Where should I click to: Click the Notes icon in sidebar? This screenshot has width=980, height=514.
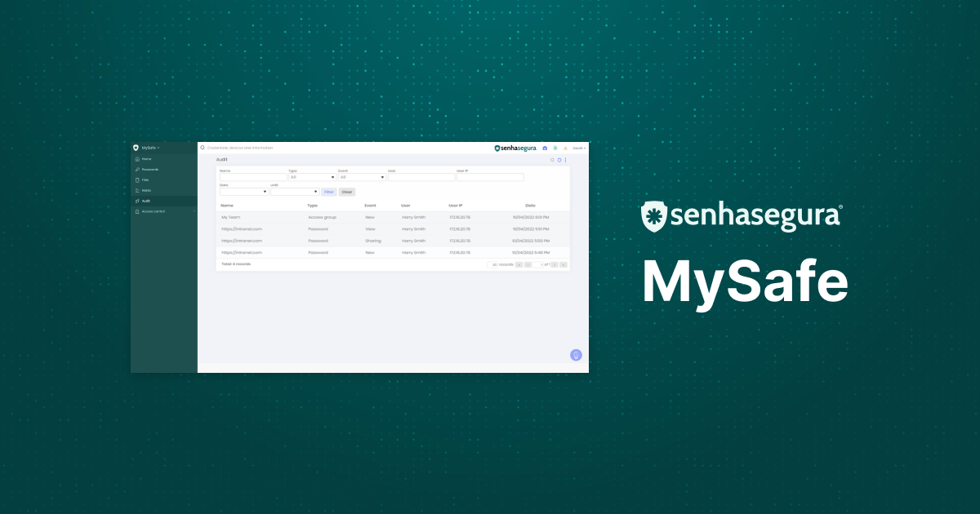click(136, 189)
